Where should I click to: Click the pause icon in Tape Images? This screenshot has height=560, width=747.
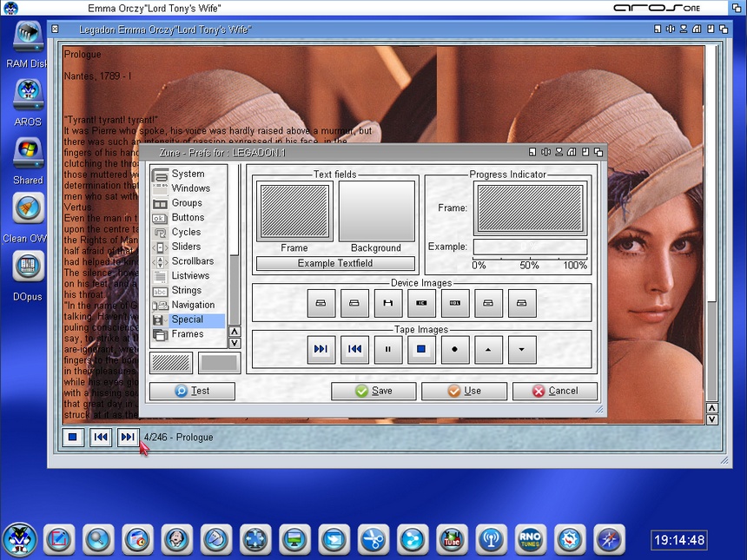click(x=388, y=350)
